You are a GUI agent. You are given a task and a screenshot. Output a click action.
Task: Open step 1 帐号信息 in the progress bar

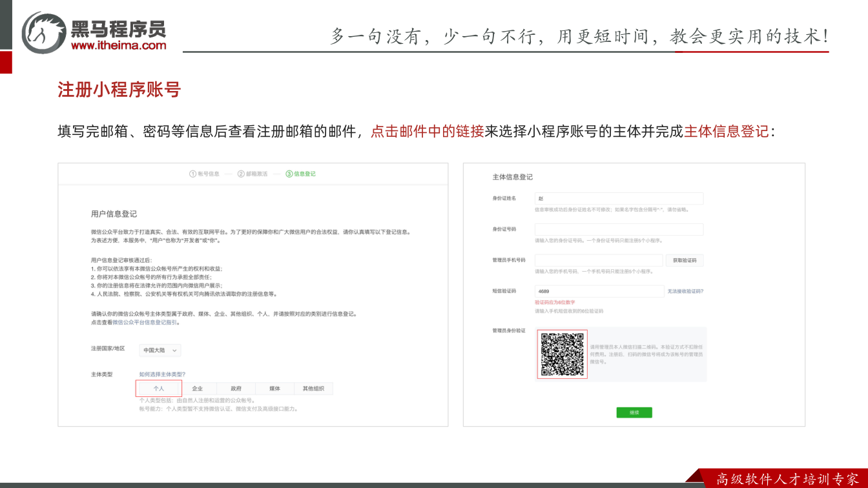click(x=204, y=174)
